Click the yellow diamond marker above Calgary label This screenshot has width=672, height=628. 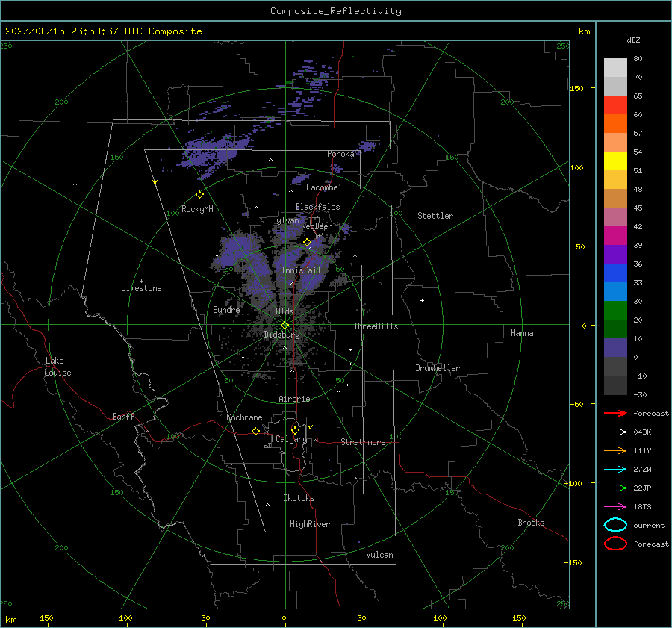point(295,430)
